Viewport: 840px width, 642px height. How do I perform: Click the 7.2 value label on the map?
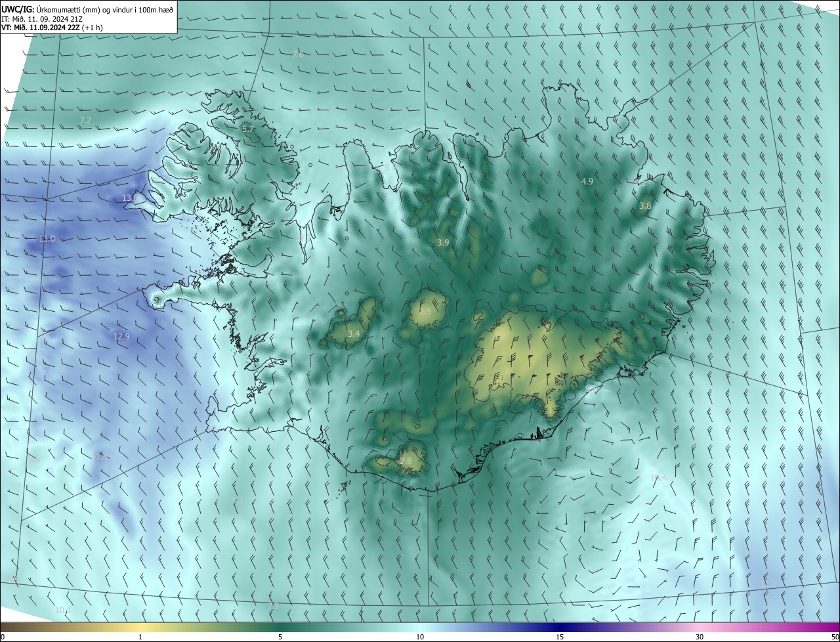point(85,120)
